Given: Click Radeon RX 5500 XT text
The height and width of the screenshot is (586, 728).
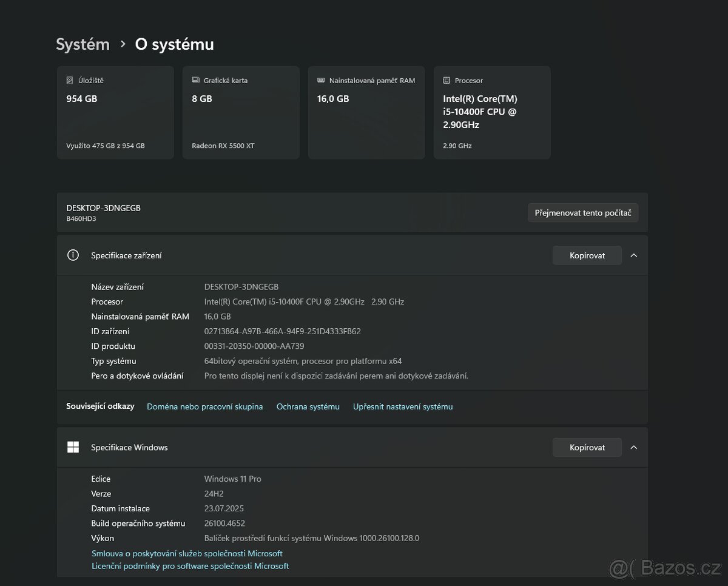Looking at the screenshot, I should coord(223,146).
